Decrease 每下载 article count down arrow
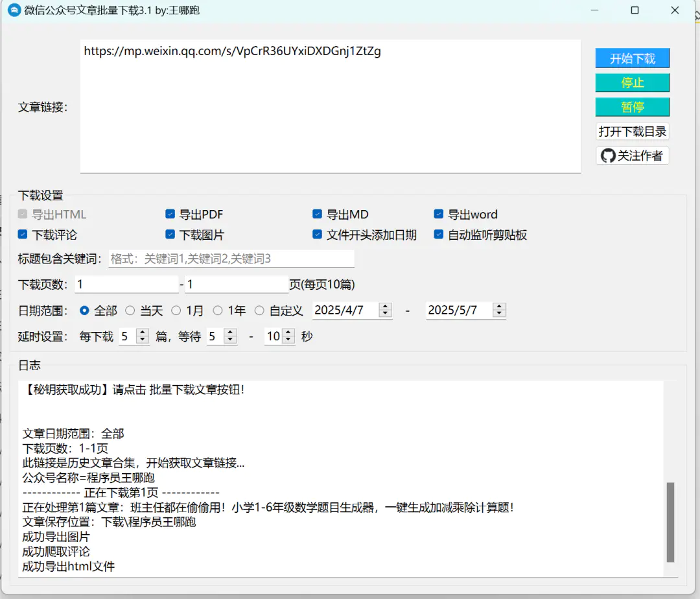This screenshot has height=599, width=700. tap(143, 340)
